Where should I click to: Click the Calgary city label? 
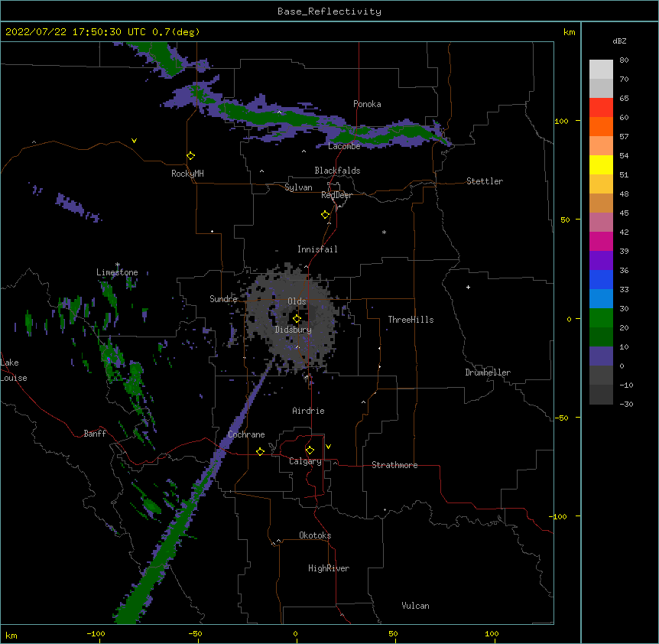click(305, 461)
